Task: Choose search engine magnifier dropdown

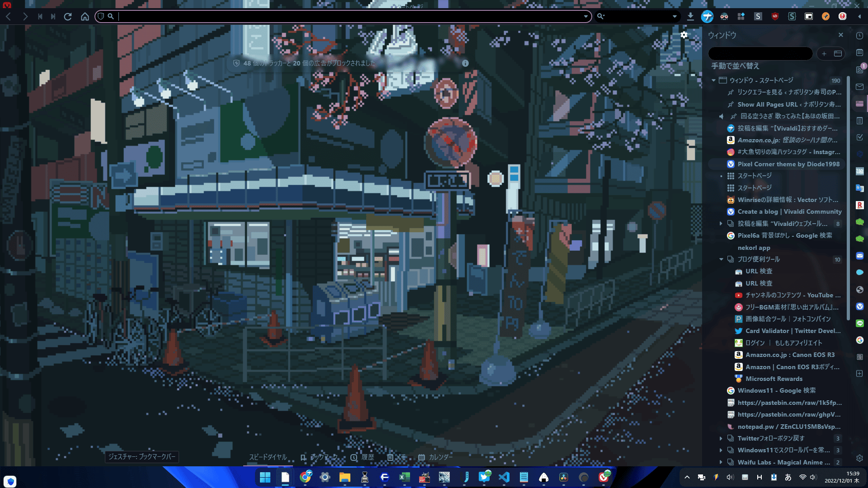Action: click(x=601, y=16)
